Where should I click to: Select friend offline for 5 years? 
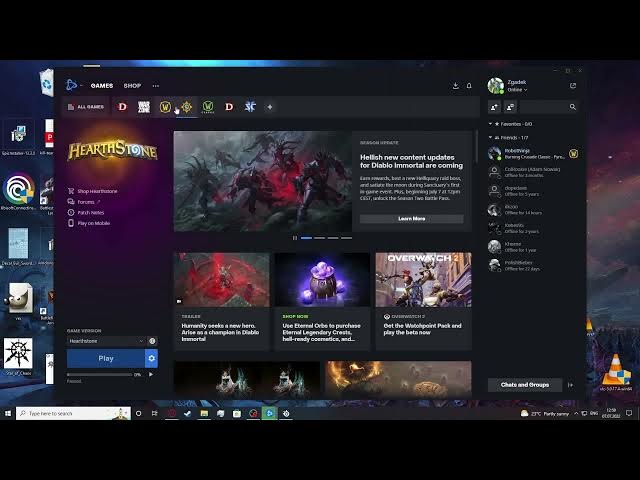coord(533,191)
